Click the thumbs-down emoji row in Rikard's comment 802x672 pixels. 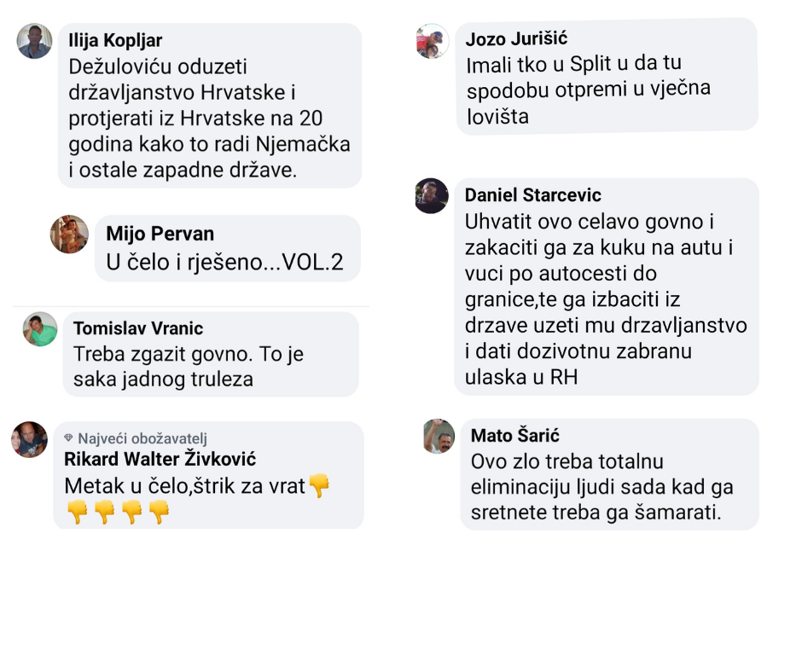tap(118, 512)
